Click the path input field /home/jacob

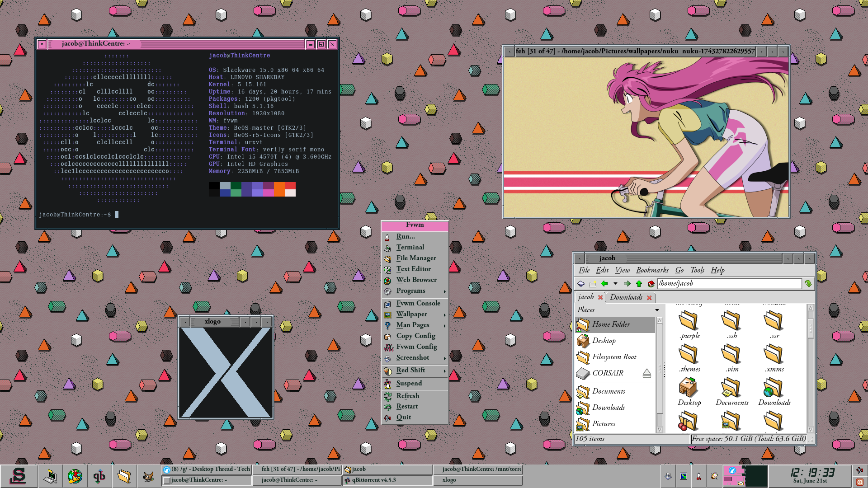tap(729, 284)
